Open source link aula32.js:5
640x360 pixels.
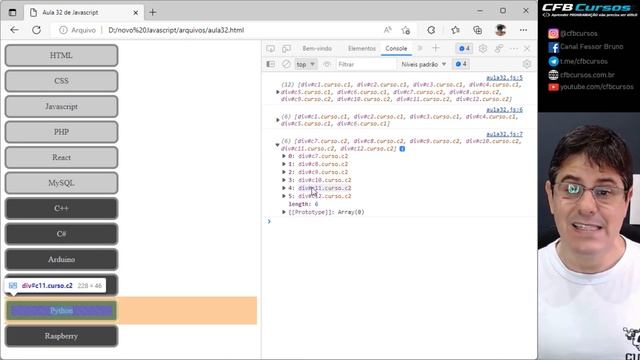pyautogui.click(x=504, y=78)
